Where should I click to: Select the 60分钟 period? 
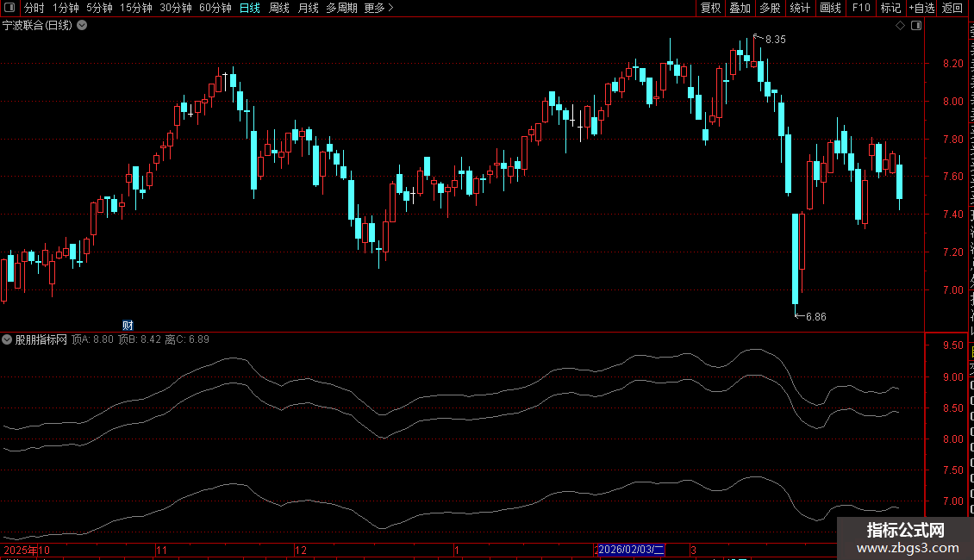pyautogui.click(x=215, y=8)
